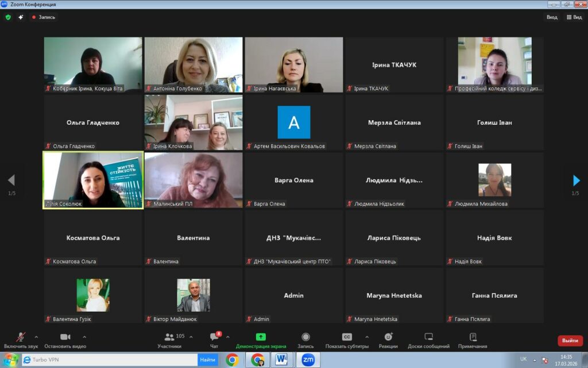Open Доски сообщений whiteboards
Screen dimensions: 588x368
click(428, 338)
